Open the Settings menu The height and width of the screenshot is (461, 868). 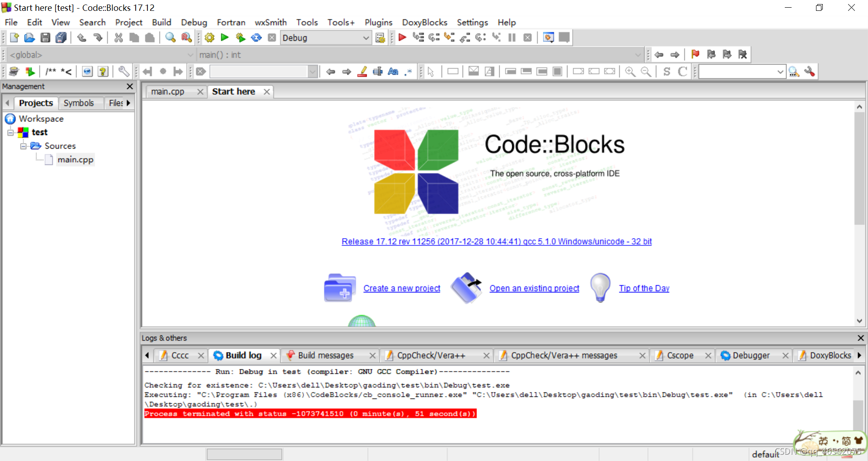[472, 22]
